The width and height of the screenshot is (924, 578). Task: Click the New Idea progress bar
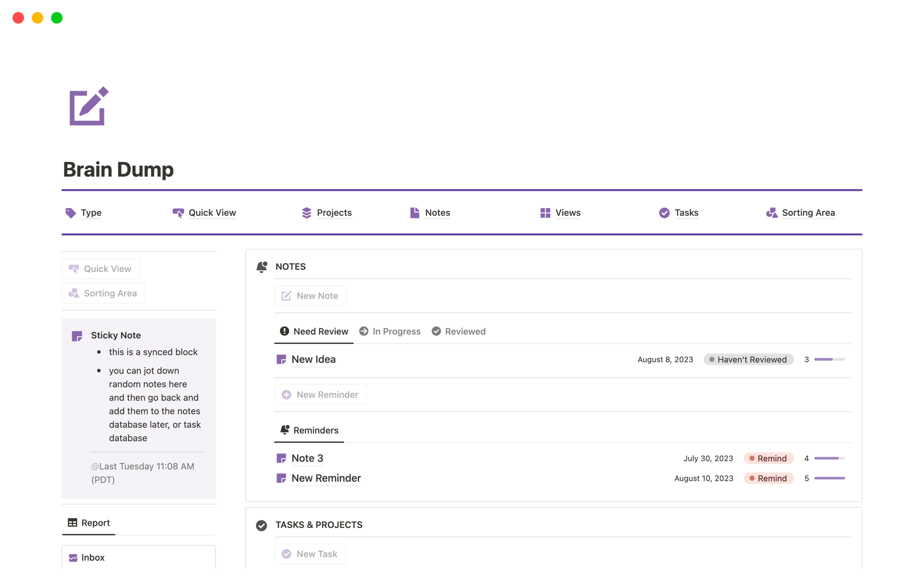pyautogui.click(x=829, y=359)
